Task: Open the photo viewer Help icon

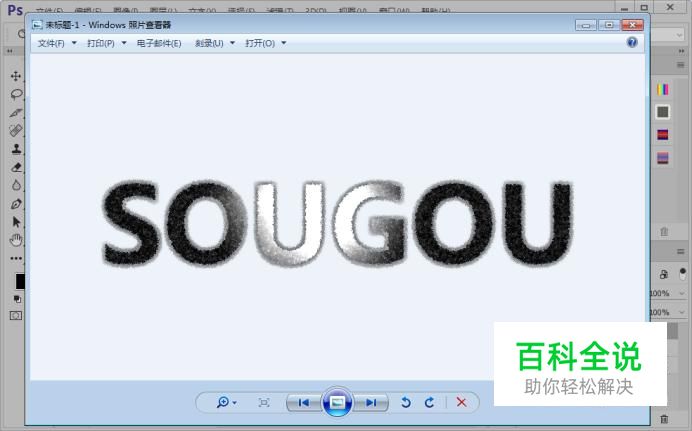Action: tap(632, 42)
